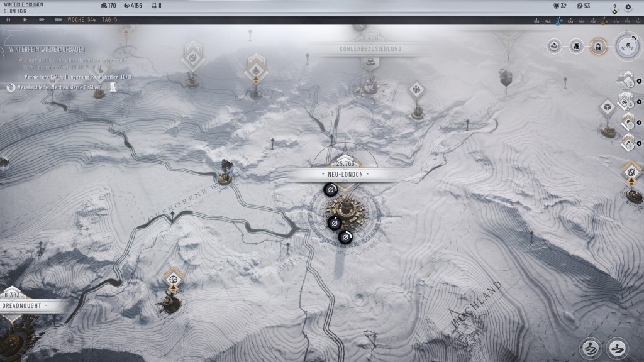Open the Kohleabbausiedlung colony label
The image size is (644, 362).
[369, 49]
